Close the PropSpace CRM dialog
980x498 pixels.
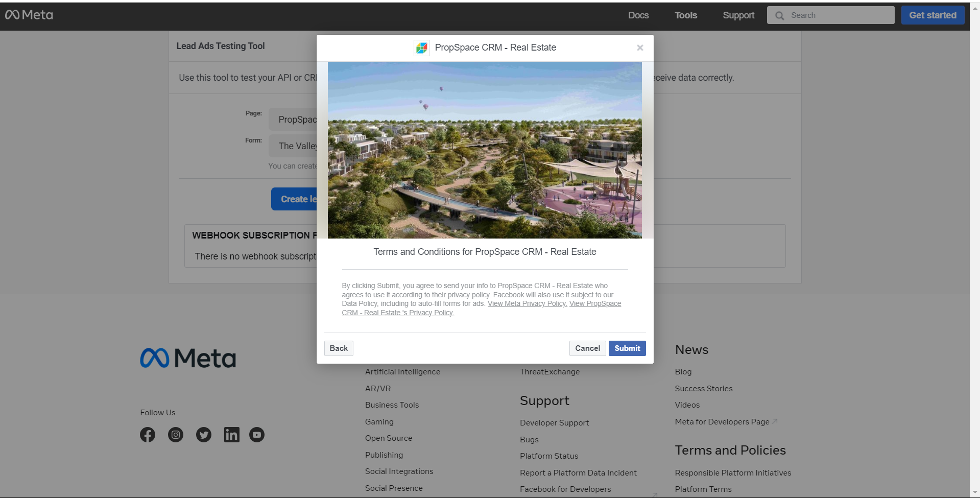pyautogui.click(x=640, y=48)
